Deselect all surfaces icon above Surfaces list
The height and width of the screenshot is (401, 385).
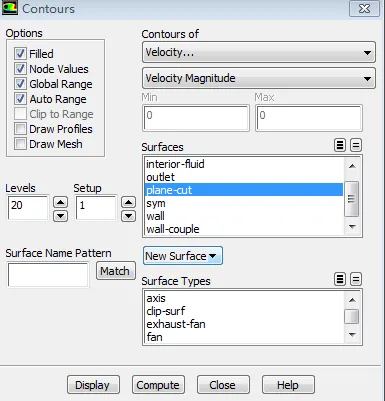point(356,145)
